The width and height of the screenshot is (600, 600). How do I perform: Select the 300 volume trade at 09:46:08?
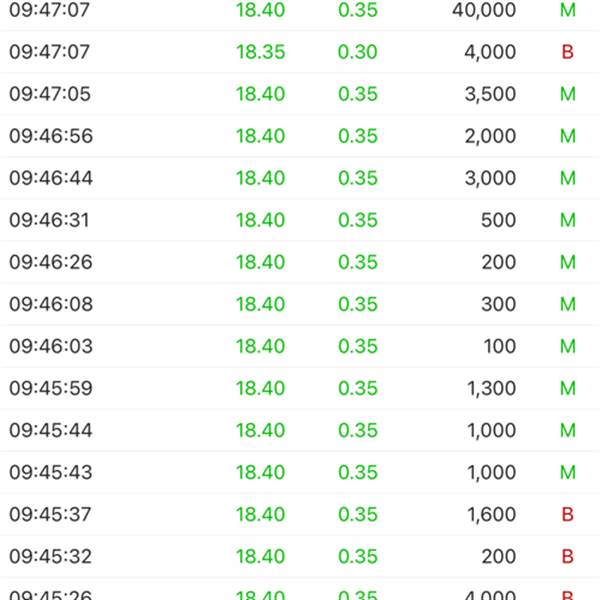point(300,304)
